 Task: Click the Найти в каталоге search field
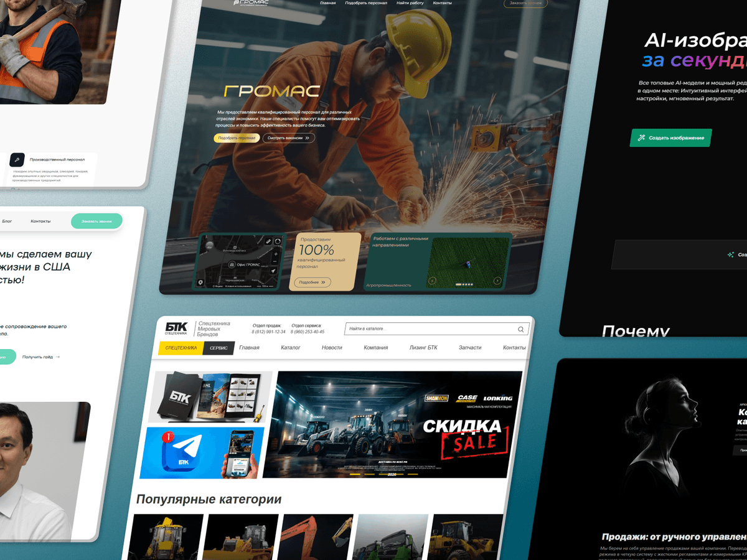pos(430,329)
